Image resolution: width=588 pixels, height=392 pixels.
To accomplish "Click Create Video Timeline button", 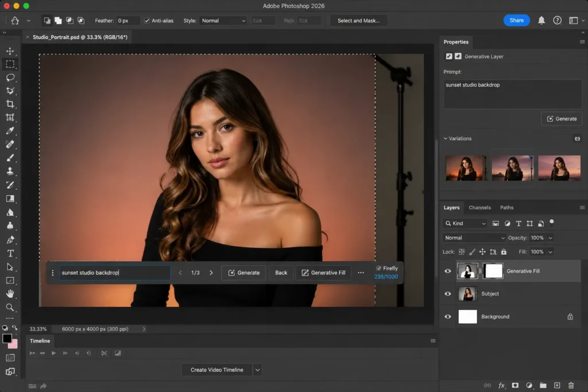I will click(216, 370).
